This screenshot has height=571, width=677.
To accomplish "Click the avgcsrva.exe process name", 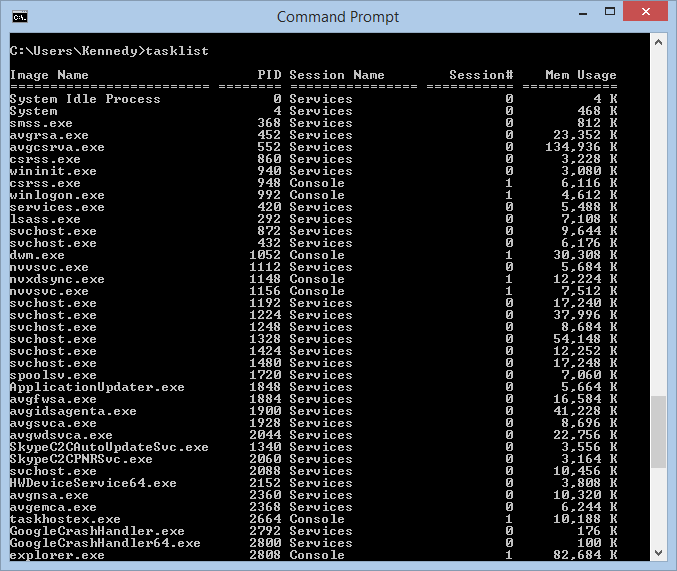I will coord(57,147).
